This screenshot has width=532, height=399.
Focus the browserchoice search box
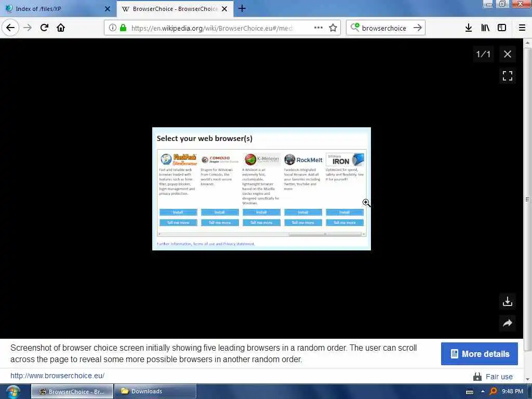[x=384, y=28]
